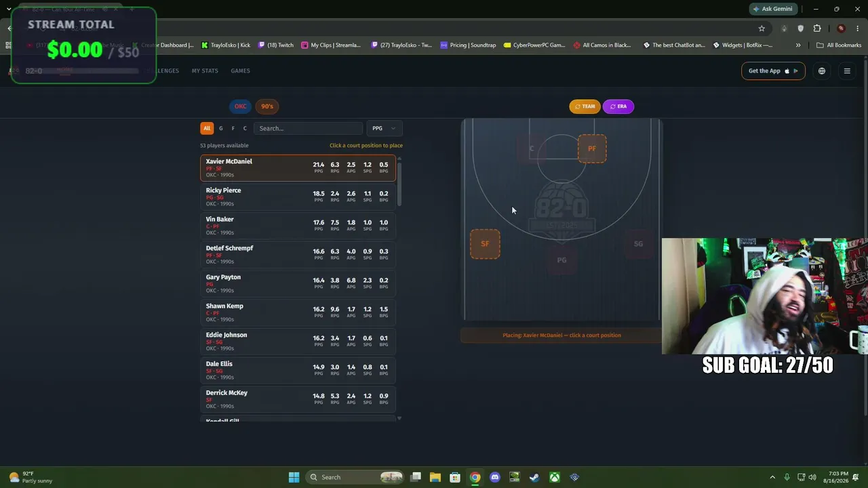Viewport: 868px width, 488px height.
Task: Filter players by Guards (G)
Action: pos(220,128)
